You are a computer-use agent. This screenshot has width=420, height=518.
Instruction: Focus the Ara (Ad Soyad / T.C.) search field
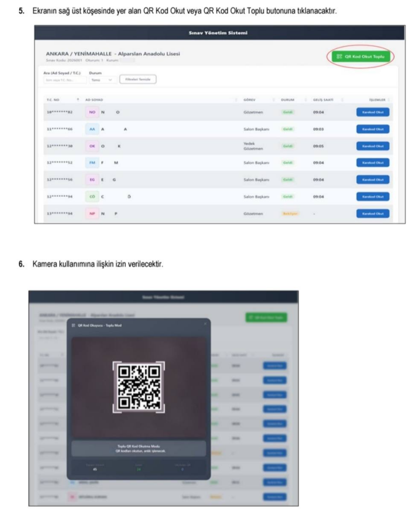click(65, 80)
